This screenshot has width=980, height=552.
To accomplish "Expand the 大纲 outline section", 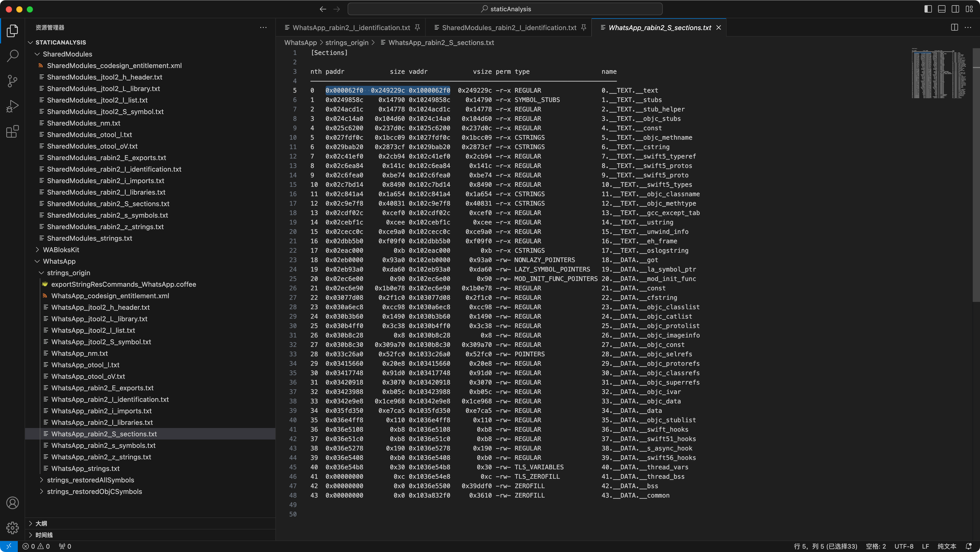I will click(x=150, y=523).
